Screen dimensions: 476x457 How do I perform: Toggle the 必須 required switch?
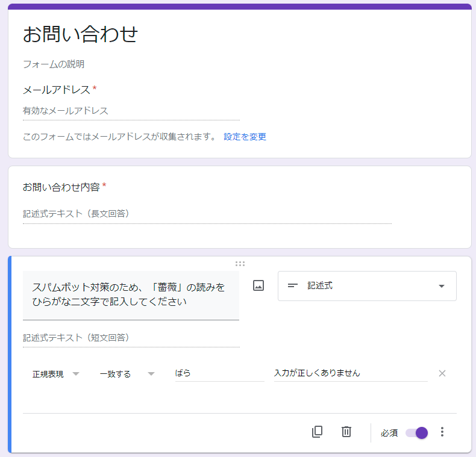coord(417,432)
